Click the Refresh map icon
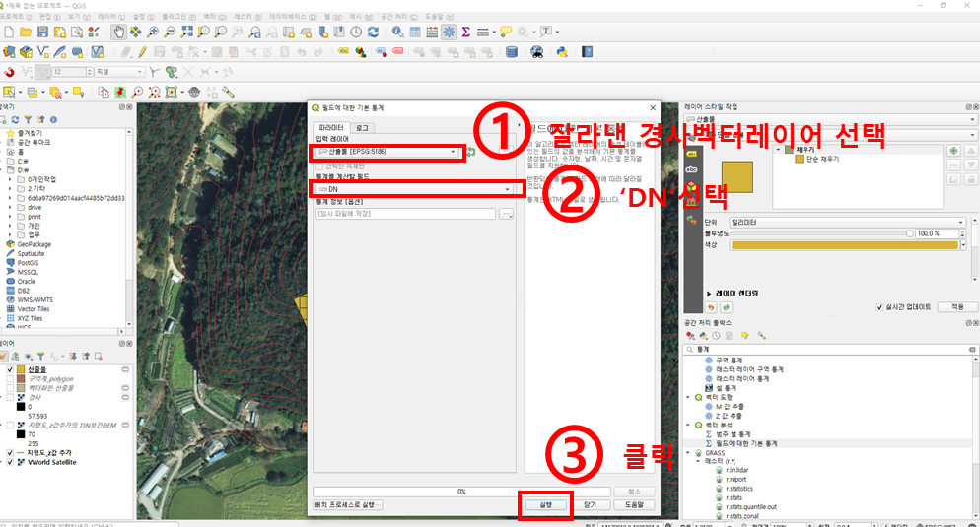 pyautogui.click(x=373, y=32)
